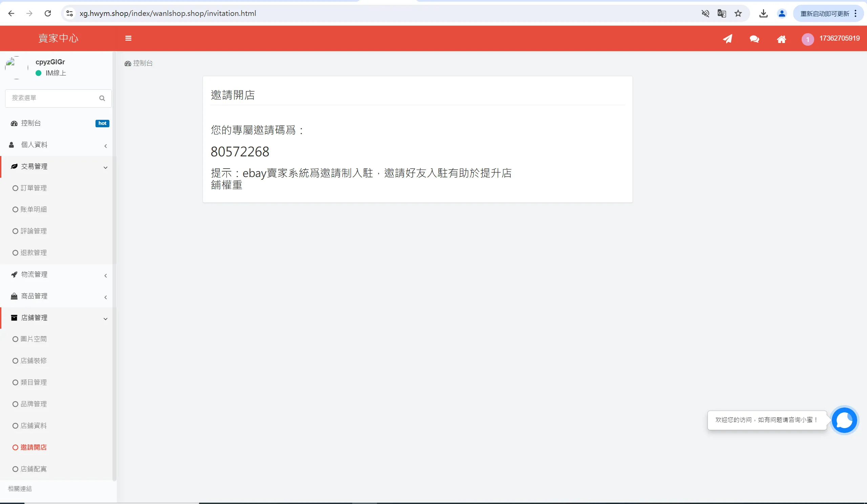Click the search magnifier icon in sidebar
The image size is (867, 504).
click(102, 98)
